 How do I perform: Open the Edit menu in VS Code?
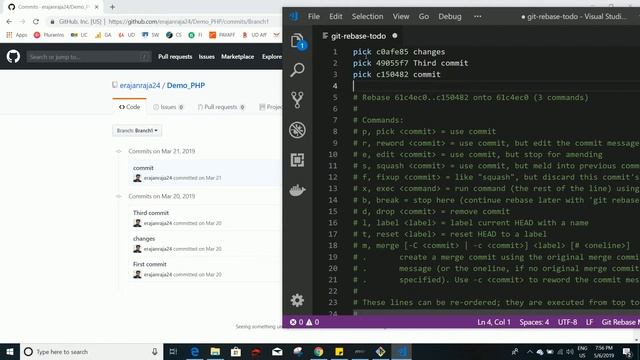pyautogui.click(x=336, y=16)
